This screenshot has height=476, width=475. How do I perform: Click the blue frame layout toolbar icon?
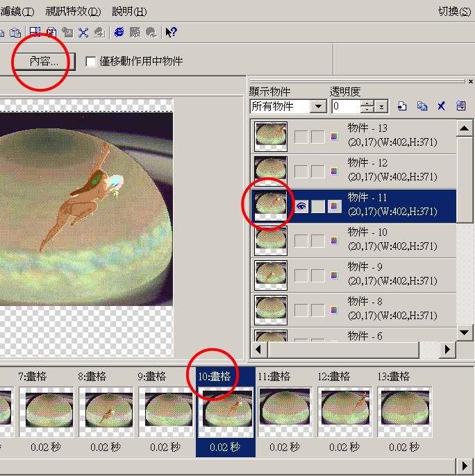[x=35, y=32]
